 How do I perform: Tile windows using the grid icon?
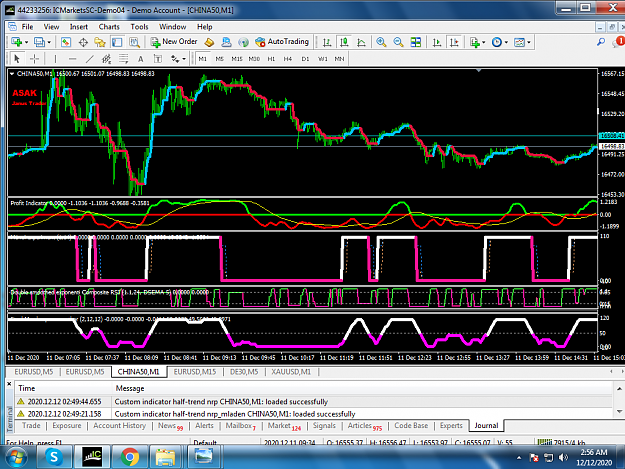point(416,42)
